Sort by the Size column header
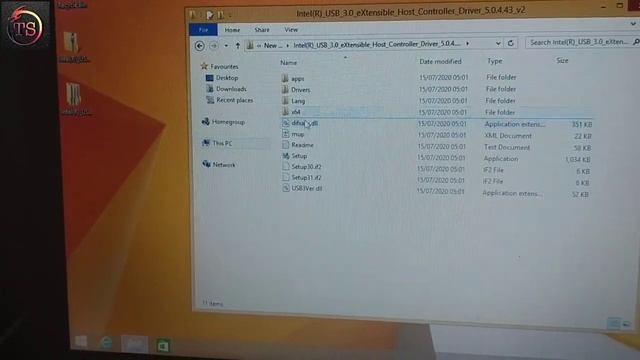Screen dimensions: 640x360 (562, 60)
